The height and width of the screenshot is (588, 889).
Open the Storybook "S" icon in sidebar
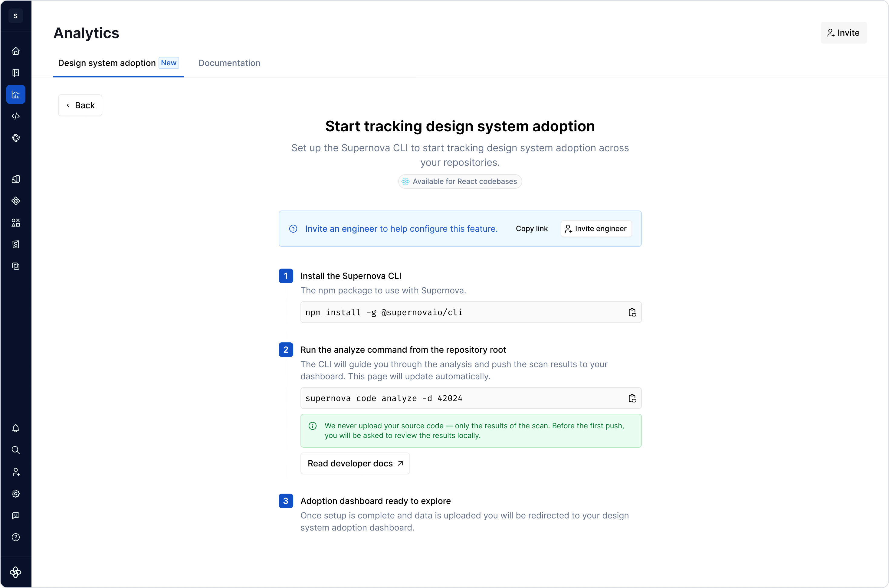(15, 244)
